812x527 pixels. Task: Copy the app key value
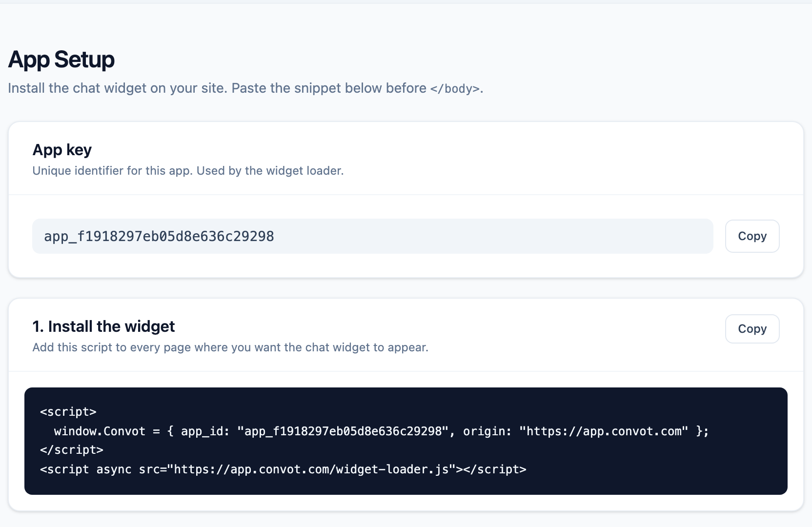(x=752, y=236)
